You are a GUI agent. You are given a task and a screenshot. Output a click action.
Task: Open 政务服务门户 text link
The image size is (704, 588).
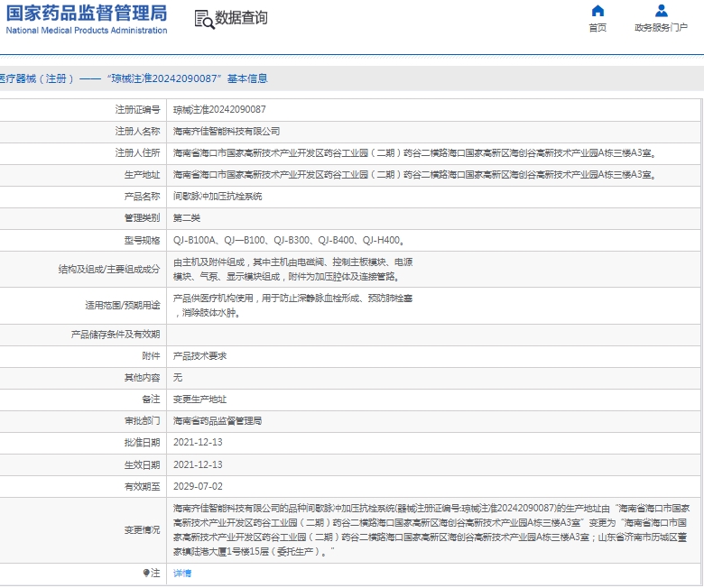click(x=661, y=28)
